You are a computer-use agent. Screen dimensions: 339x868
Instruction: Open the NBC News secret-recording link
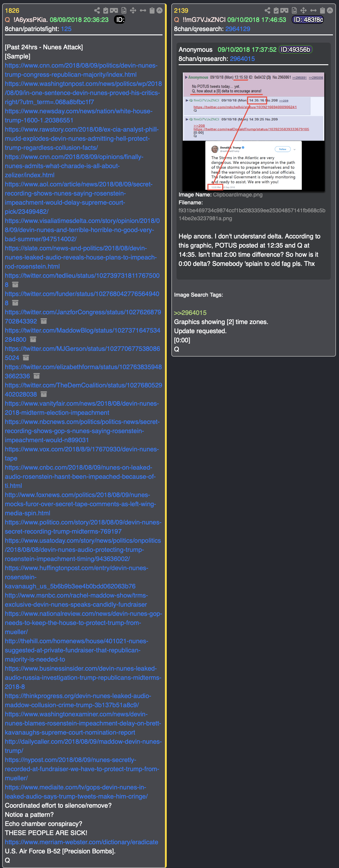pos(82,431)
